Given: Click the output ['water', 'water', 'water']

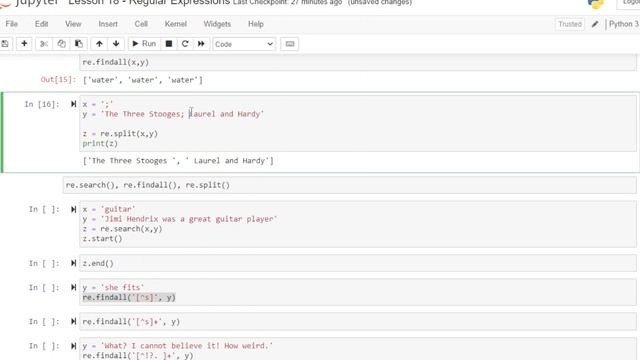Looking at the screenshot, I should (142, 80).
